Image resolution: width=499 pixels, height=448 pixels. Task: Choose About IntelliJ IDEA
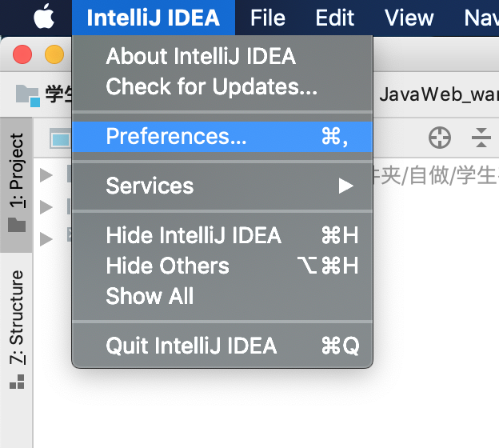(201, 57)
